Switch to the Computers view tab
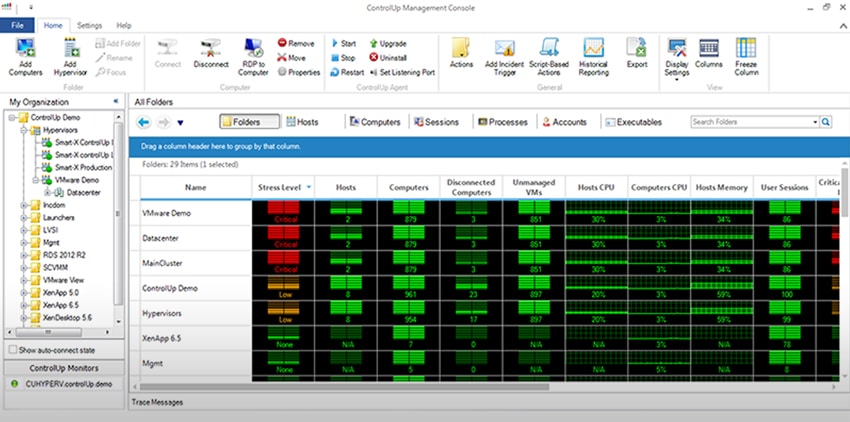The width and height of the screenshot is (850, 422). [x=375, y=122]
